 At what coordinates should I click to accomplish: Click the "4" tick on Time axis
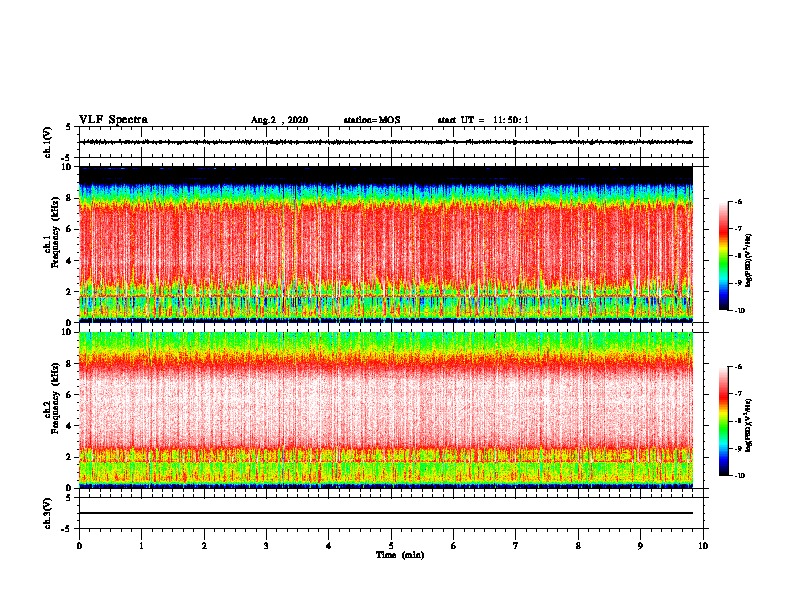[329, 545]
